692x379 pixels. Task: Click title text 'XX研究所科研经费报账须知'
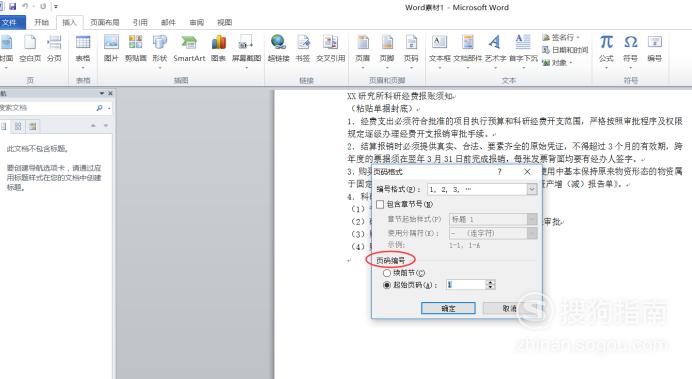[x=400, y=96]
